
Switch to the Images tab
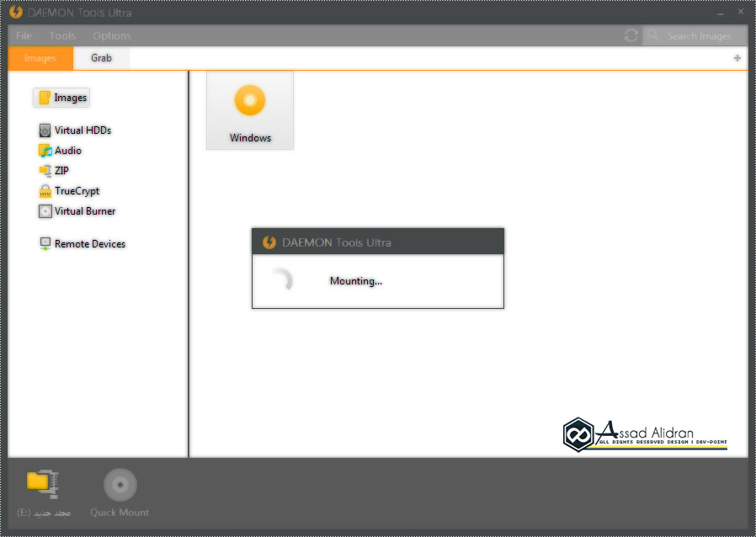pyautogui.click(x=40, y=58)
